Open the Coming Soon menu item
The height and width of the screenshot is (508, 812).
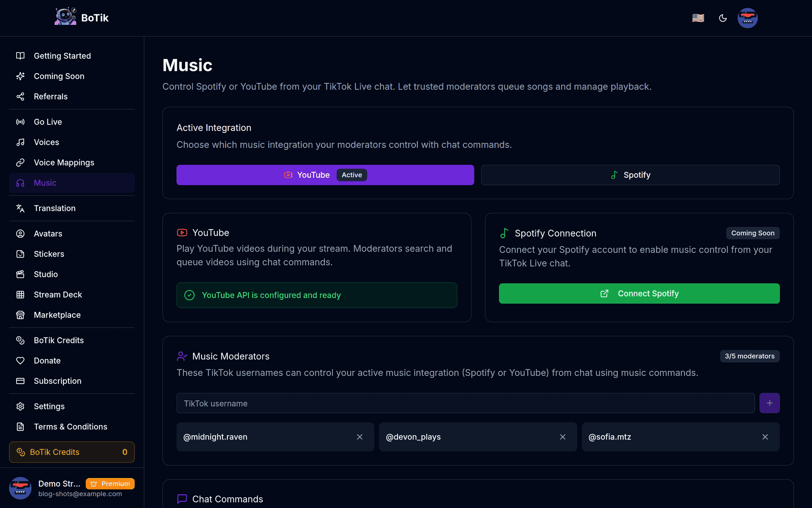[72, 76]
